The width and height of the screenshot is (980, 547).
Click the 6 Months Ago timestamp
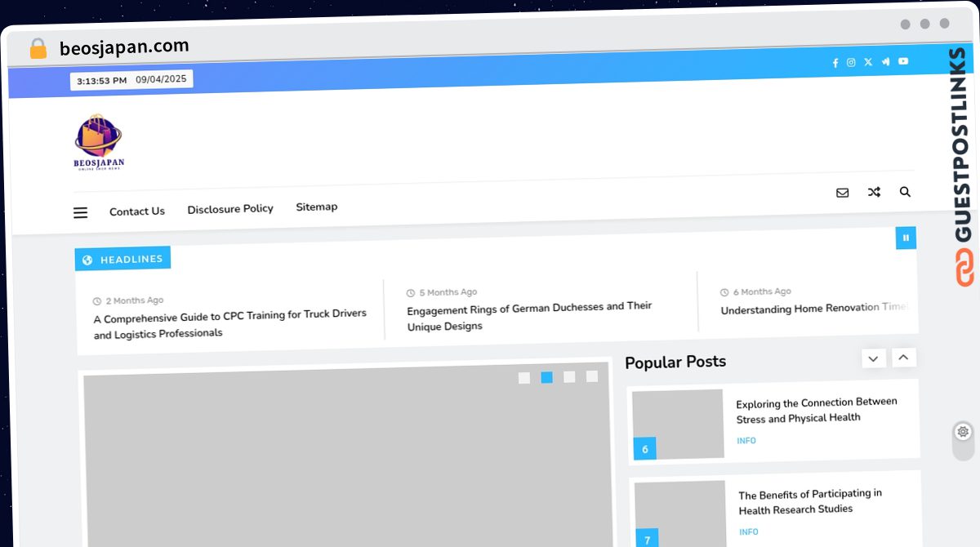click(x=762, y=291)
